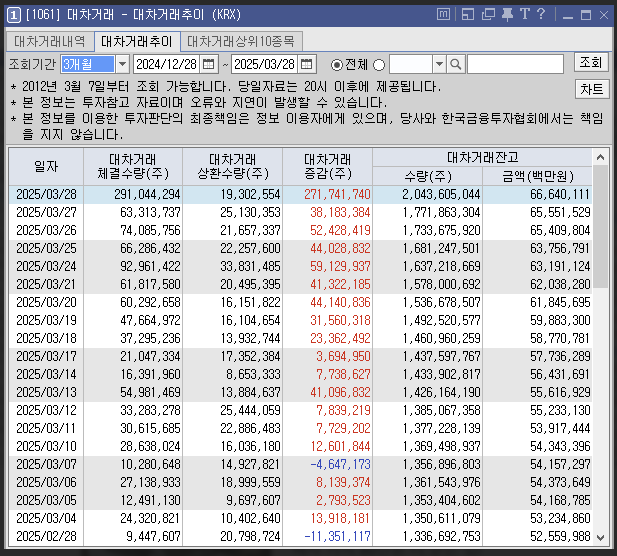Click the 2025/03/17 date cell

pyautogui.click(x=46, y=357)
